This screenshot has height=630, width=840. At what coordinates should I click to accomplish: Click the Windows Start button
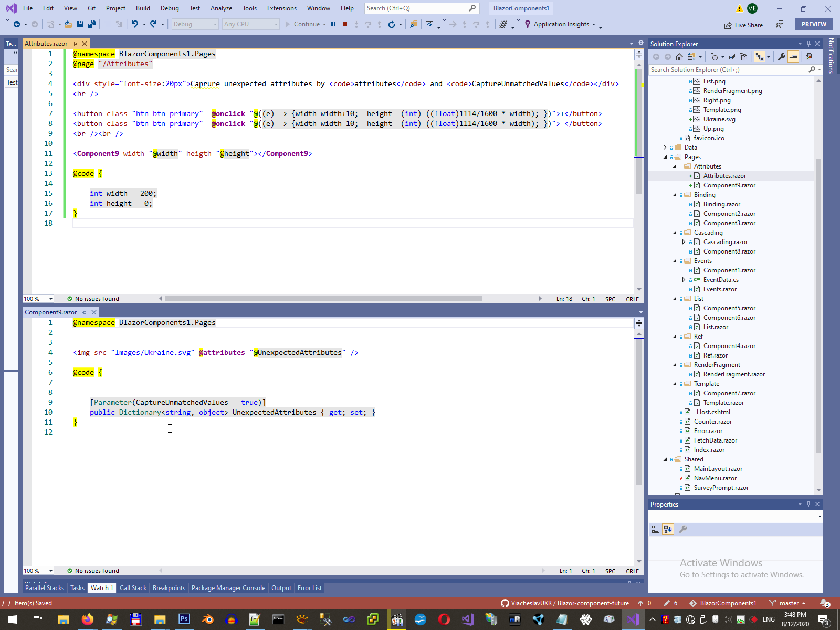click(x=12, y=619)
